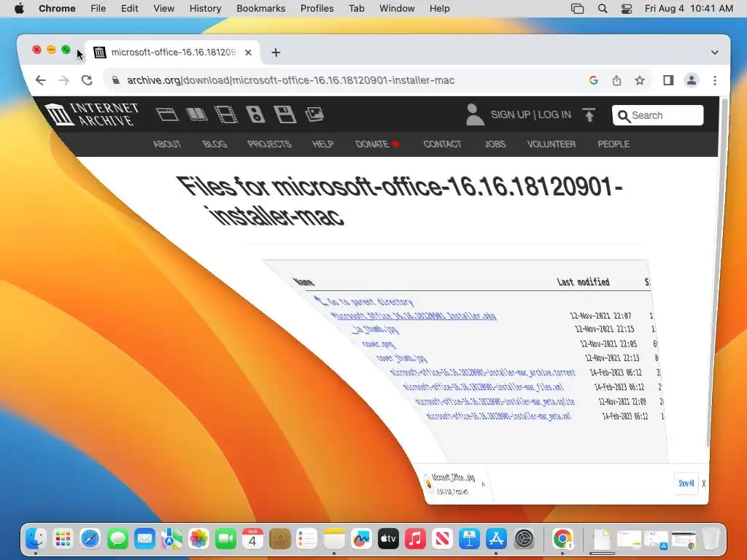
Task: View site info via the lock icon
Action: click(115, 80)
